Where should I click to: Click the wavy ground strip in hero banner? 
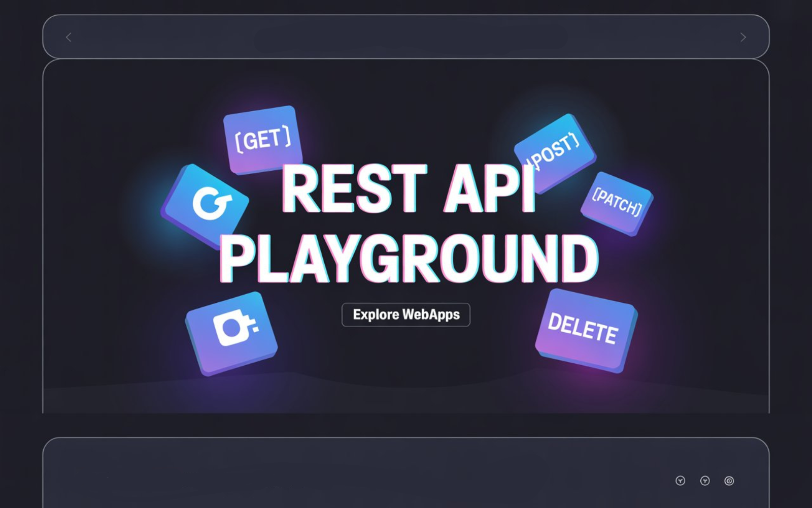coord(406,399)
